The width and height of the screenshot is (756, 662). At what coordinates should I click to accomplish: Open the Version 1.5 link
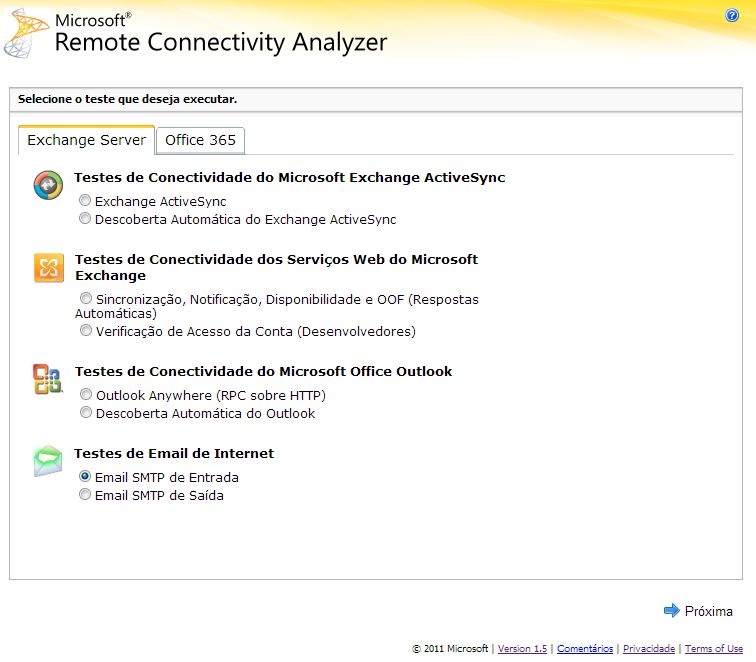[x=522, y=649]
